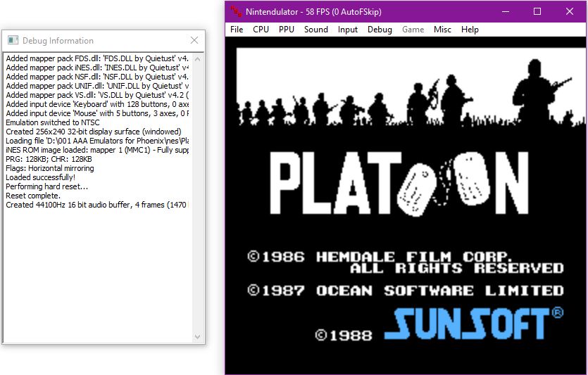Click the 'Added mapper pack FDS.dll' log line

[97, 58]
